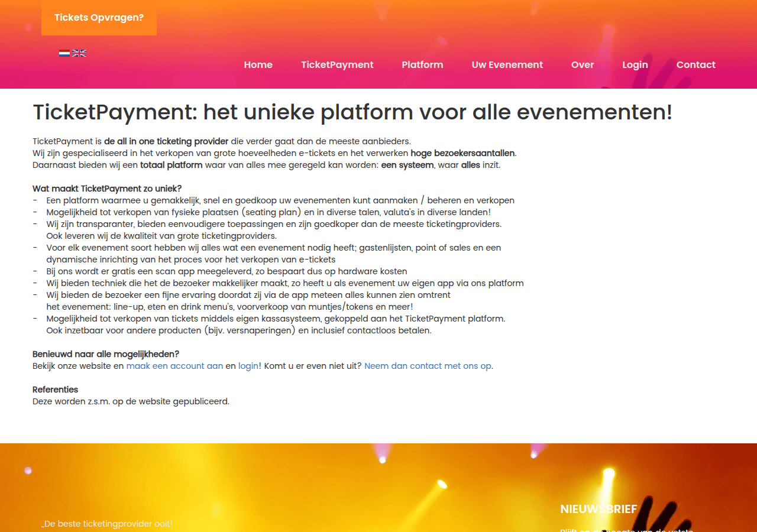This screenshot has height=532, width=757.
Task: Open the Over menu item
Action: 583,65
